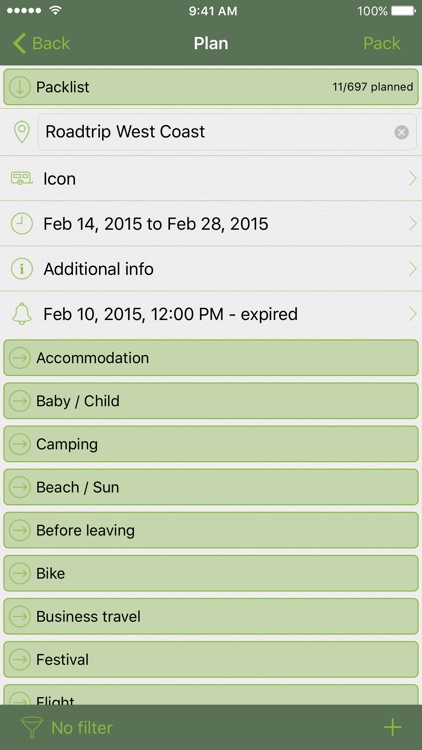This screenshot has height=750, width=422.
Task: Open trip dates Feb 14 to Feb 28
Action: pyautogui.click(x=211, y=224)
